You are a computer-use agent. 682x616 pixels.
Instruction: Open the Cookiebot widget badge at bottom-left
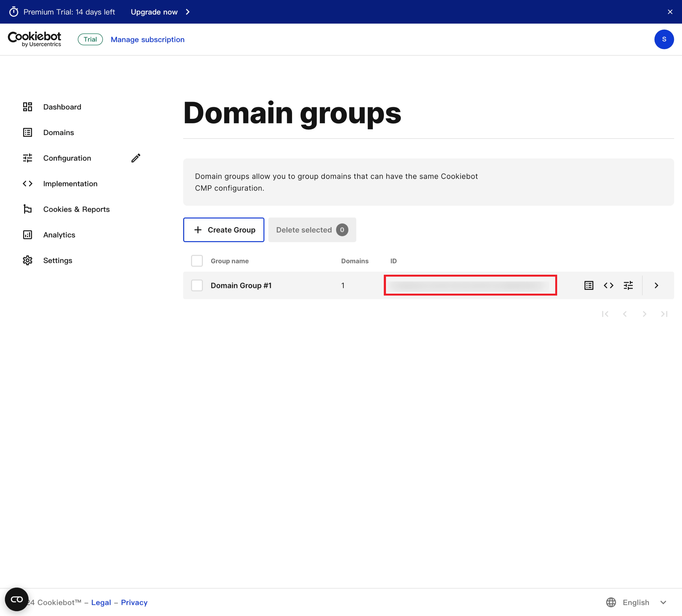[x=17, y=599]
